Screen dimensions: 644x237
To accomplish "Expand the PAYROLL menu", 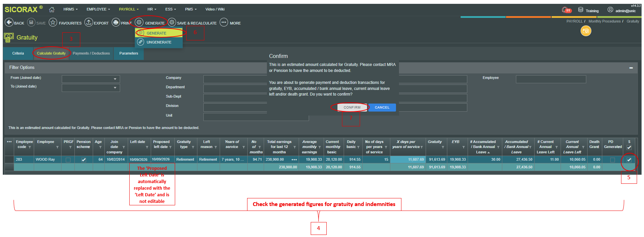I will [129, 9].
